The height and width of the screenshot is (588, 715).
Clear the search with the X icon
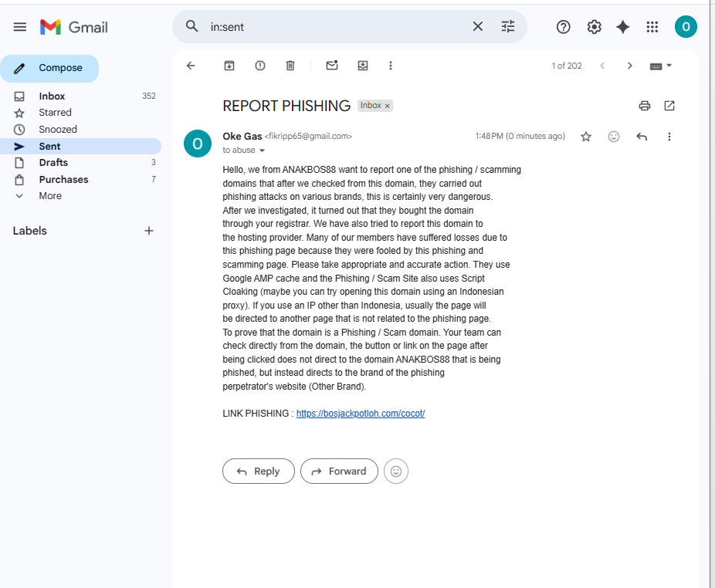click(x=477, y=26)
